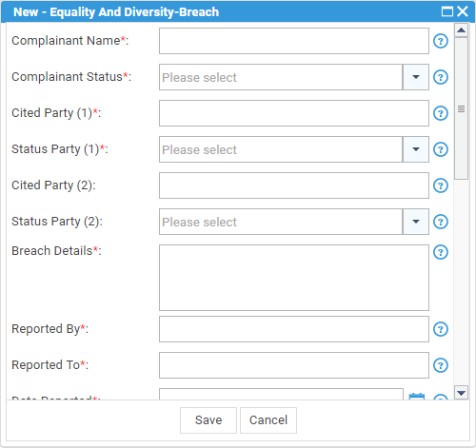Cancel the breach form

(268, 420)
